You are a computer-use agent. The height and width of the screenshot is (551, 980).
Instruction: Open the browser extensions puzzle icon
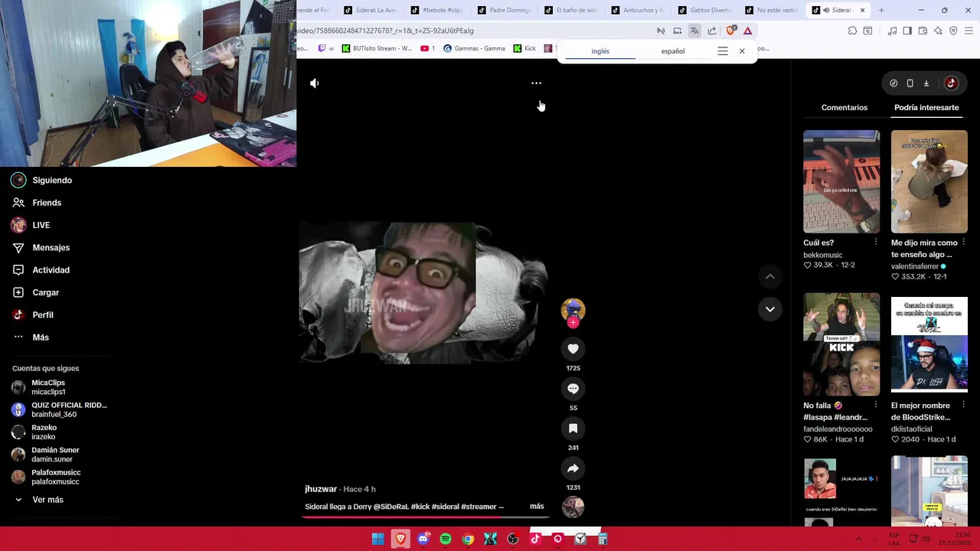pos(852,31)
